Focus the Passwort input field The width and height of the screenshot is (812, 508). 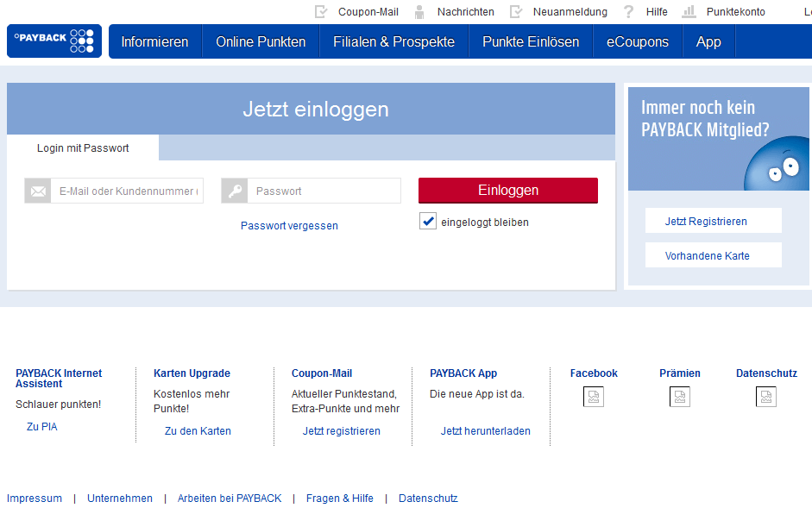(x=324, y=191)
